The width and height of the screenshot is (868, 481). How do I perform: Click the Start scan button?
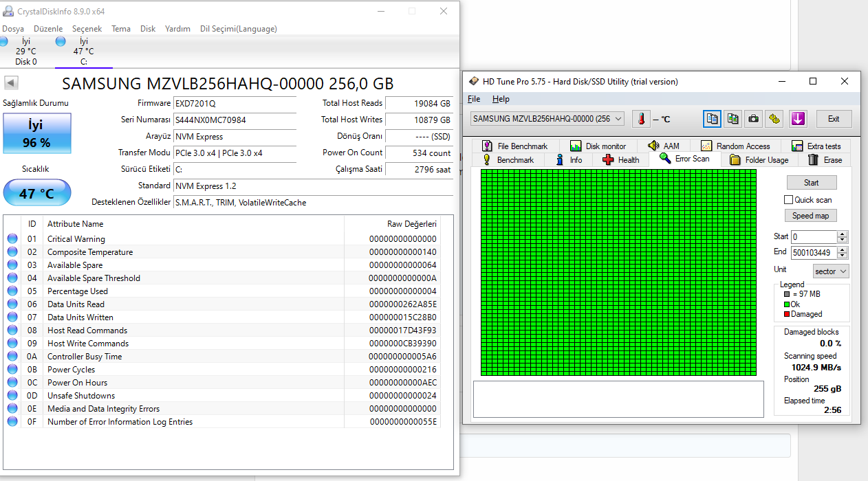[812, 183]
